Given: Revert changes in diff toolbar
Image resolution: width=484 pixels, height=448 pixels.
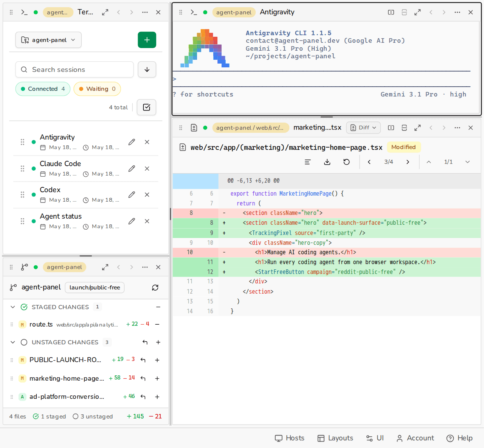Looking at the screenshot, I should [x=347, y=162].
